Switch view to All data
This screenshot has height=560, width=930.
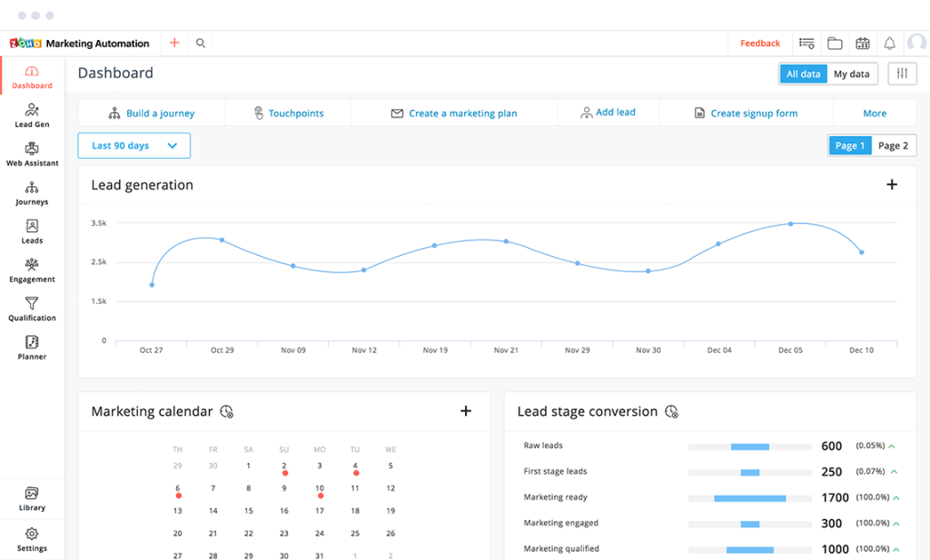pos(803,74)
